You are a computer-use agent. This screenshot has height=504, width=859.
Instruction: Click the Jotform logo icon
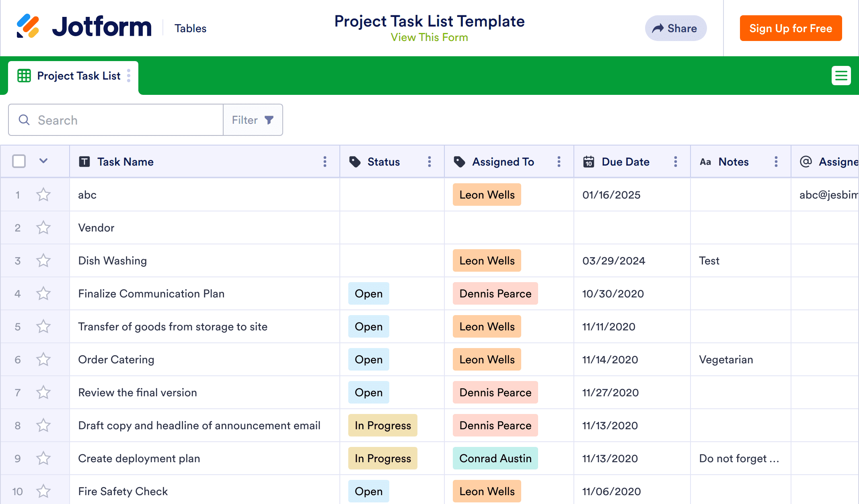click(x=28, y=26)
